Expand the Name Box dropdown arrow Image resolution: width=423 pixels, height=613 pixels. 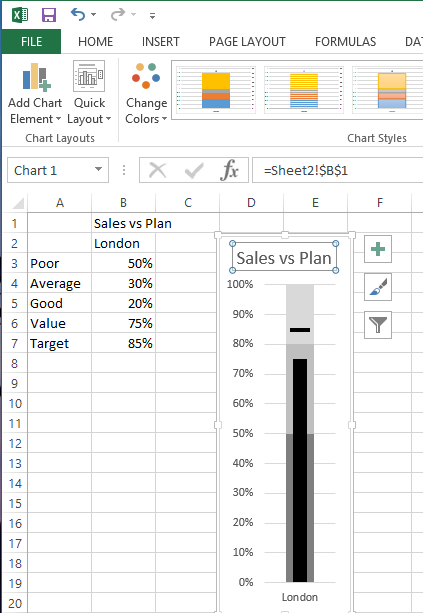pyautogui.click(x=99, y=170)
